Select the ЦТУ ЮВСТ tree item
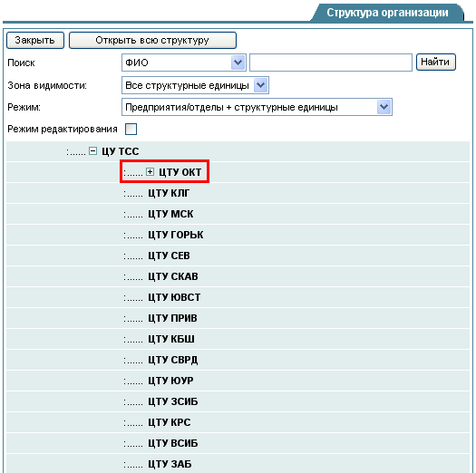This screenshot has width=476, height=473. pyautogui.click(x=174, y=297)
